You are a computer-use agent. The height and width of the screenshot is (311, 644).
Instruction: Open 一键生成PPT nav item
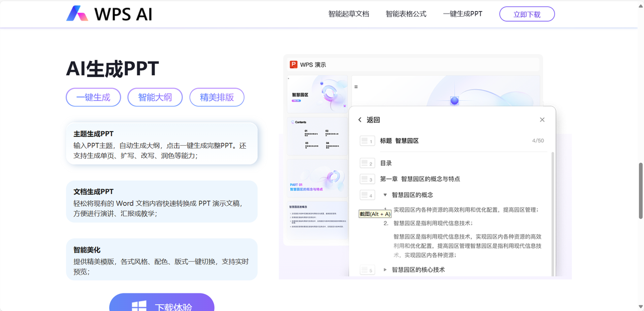462,14
